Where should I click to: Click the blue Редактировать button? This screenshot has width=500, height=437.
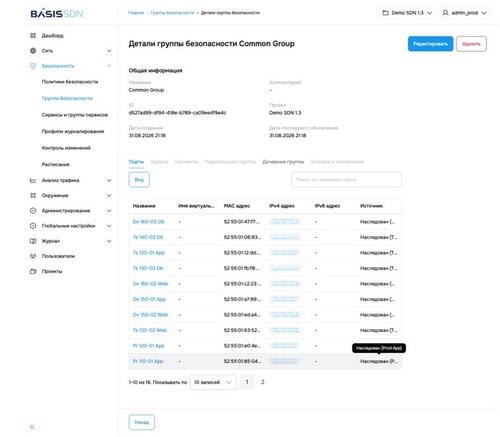[430, 44]
